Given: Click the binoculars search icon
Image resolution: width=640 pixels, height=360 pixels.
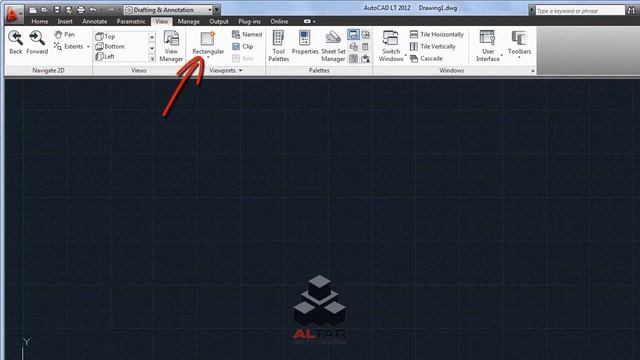Looking at the screenshot, I should point(631,11).
